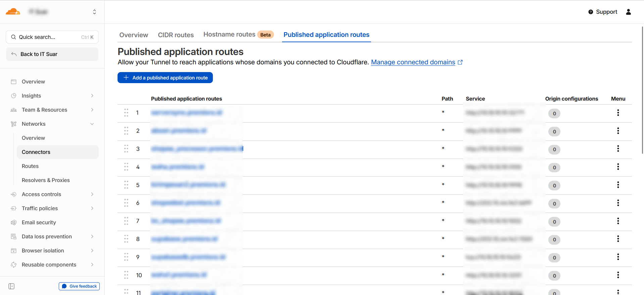Open three-dot menu for row 1
The width and height of the screenshot is (644, 295).
tap(618, 113)
